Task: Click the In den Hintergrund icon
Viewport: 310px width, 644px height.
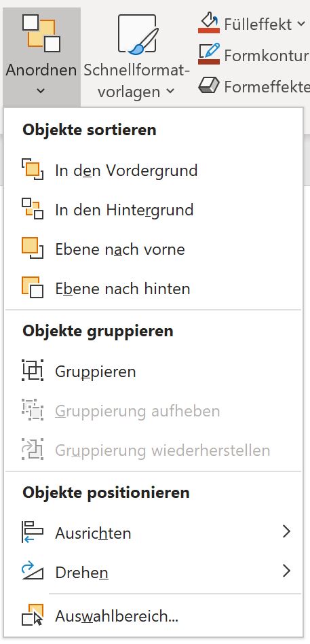Action: [33, 209]
